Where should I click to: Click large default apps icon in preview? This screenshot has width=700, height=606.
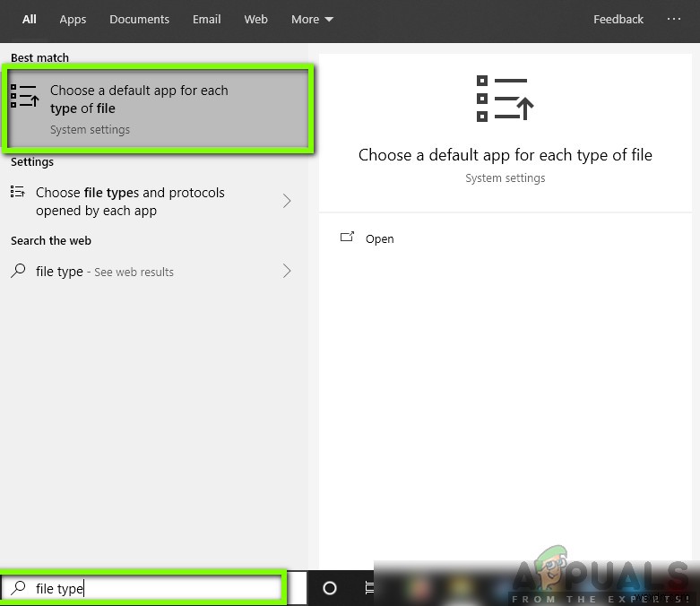pos(505,99)
